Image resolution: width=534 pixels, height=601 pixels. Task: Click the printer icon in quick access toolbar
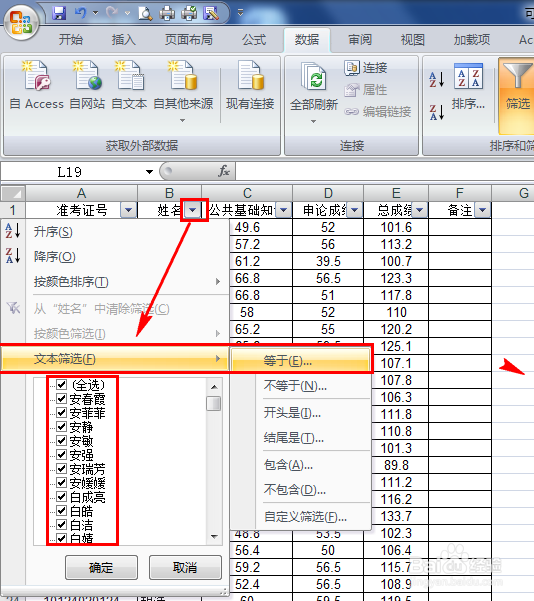tap(167, 14)
